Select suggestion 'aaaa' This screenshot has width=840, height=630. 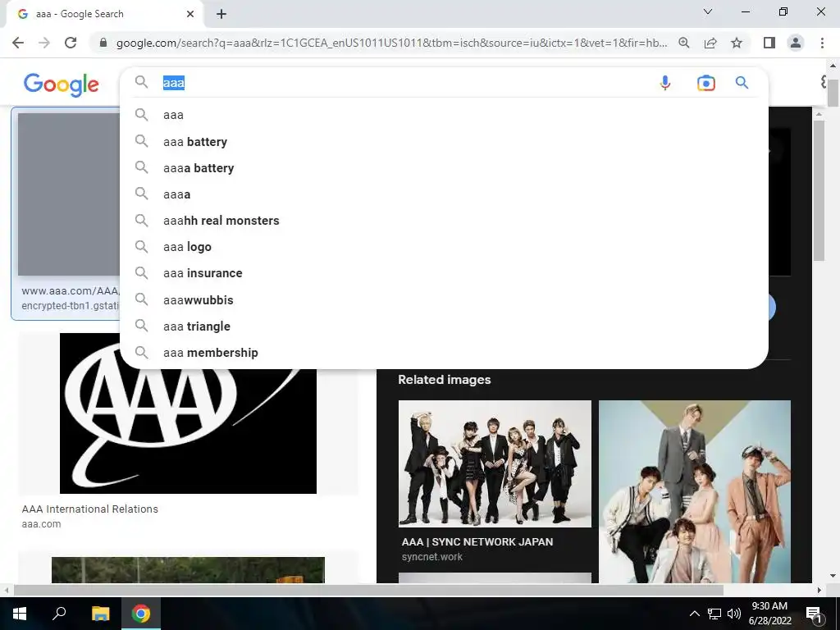tap(444, 194)
